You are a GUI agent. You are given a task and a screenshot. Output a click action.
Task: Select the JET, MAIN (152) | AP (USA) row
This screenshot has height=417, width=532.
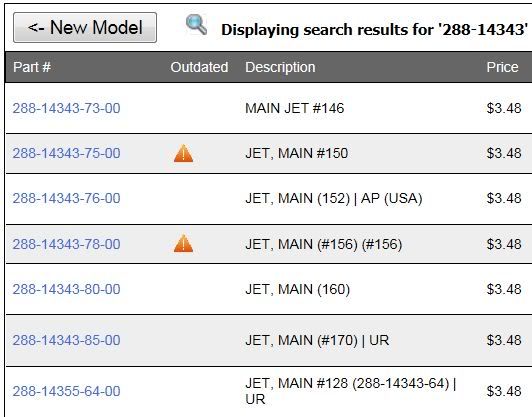268,198
